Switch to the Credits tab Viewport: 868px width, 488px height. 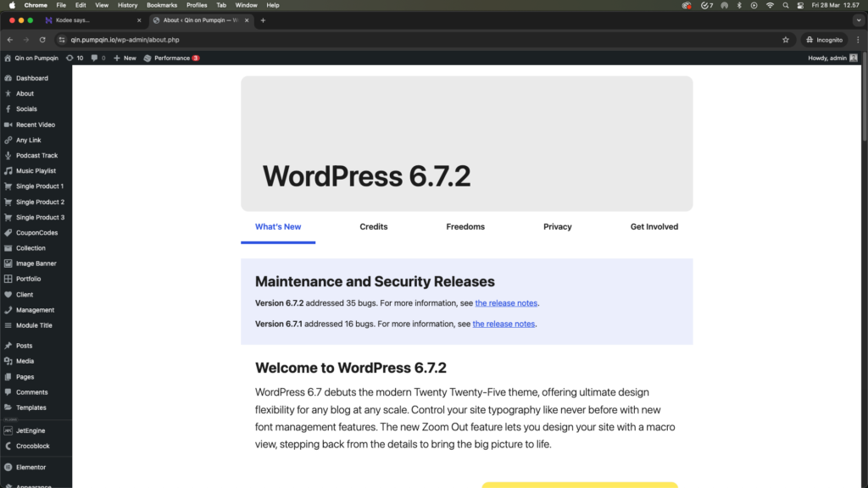[373, 226]
